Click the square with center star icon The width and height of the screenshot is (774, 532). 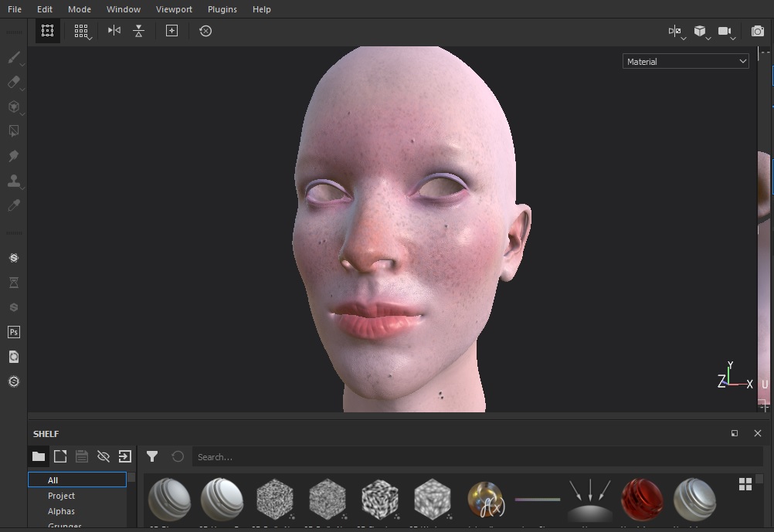click(171, 31)
